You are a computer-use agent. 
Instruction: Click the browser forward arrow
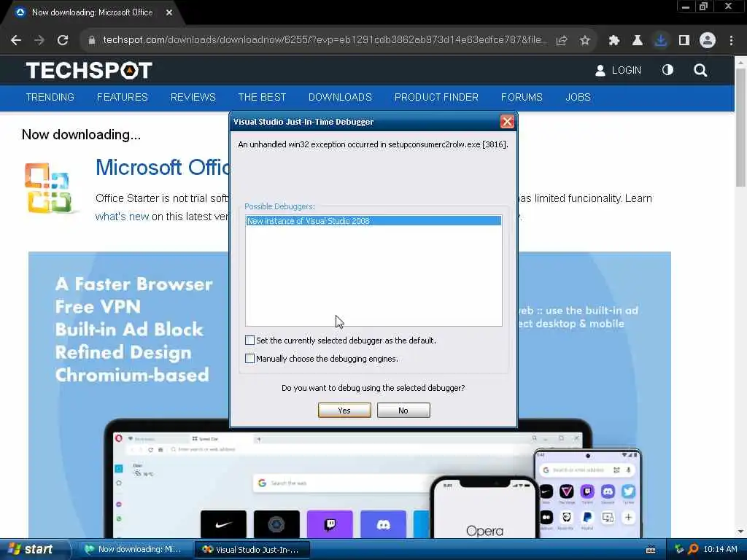pos(39,41)
